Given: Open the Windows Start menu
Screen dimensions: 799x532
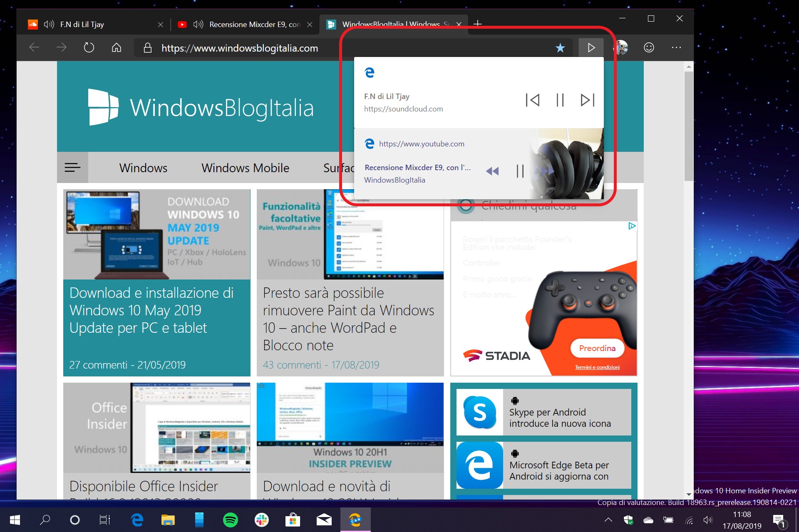Looking at the screenshot, I should pyautogui.click(x=15, y=520).
